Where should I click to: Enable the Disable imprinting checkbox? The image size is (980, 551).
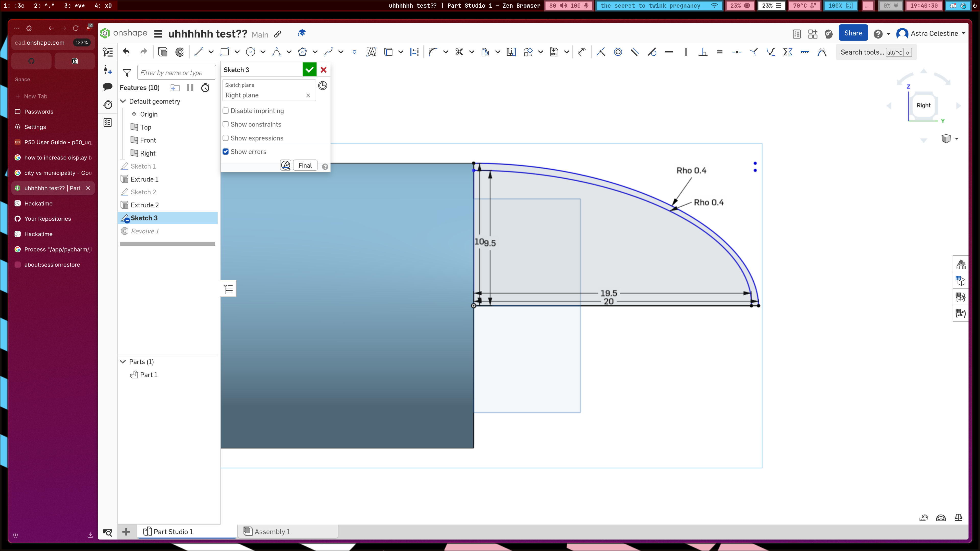[226, 111]
